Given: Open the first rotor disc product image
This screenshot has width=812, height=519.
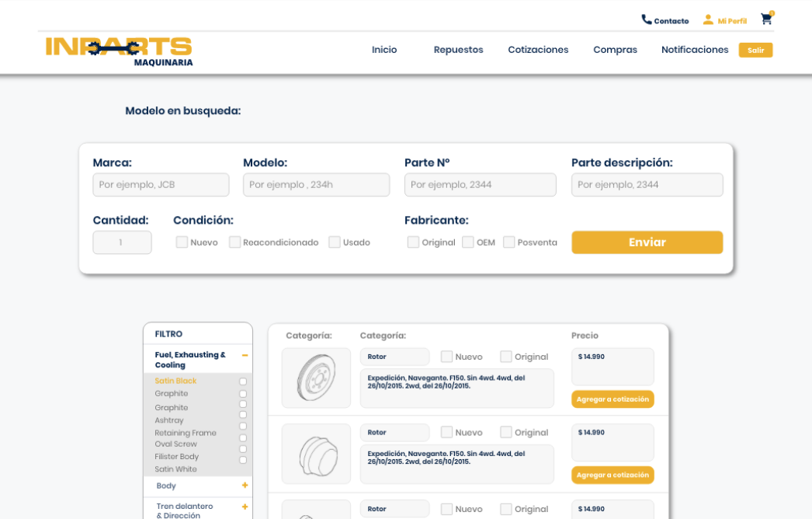Looking at the screenshot, I should pyautogui.click(x=315, y=378).
